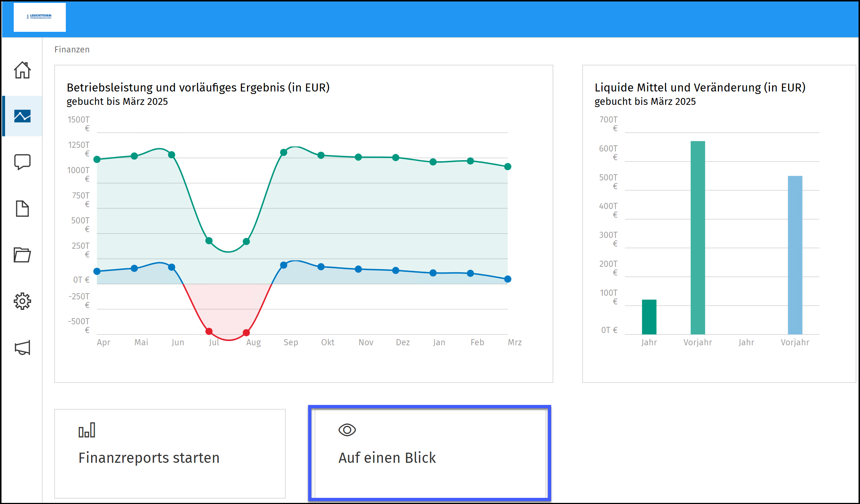This screenshot has height=504, width=860.
Task: Open Finanzreports starten tile
Action: (x=170, y=454)
